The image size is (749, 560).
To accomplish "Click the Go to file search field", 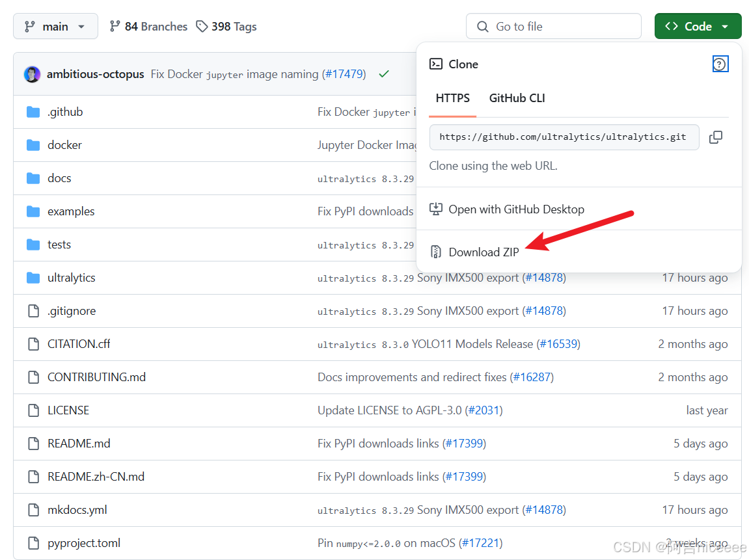I will click(x=554, y=26).
